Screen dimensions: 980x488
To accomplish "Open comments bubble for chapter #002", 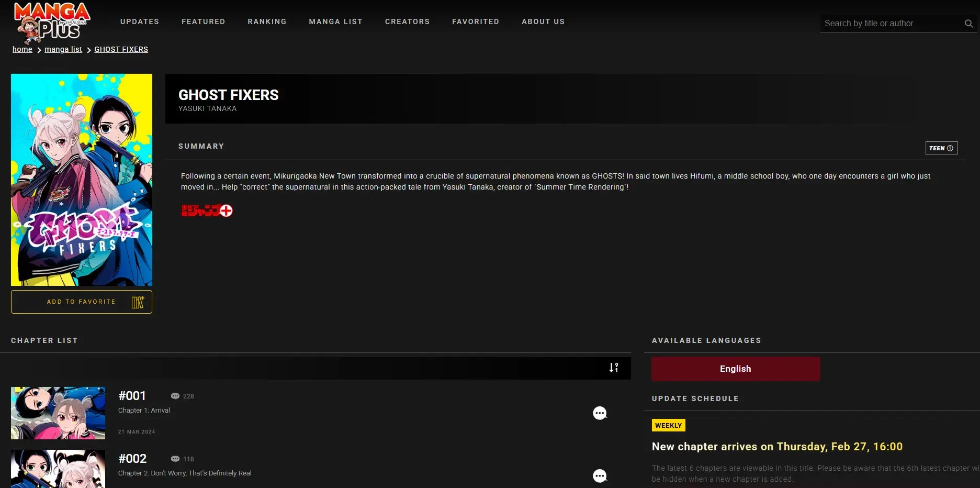I will pyautogui.click(x=600, y=476).
